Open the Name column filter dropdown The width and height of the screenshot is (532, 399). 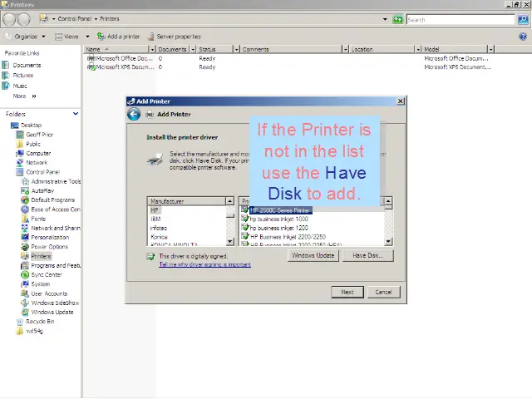pyautogui.click(x=152, y=50)
